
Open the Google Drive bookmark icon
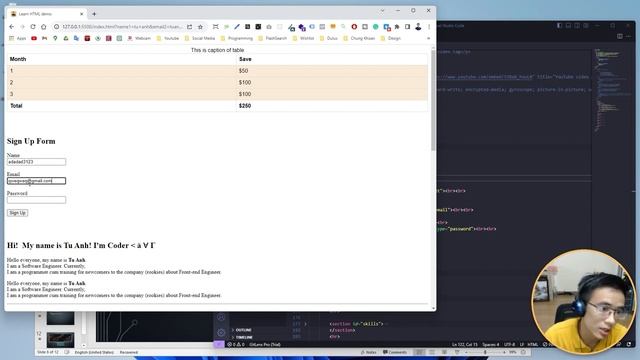coord(66,38)
